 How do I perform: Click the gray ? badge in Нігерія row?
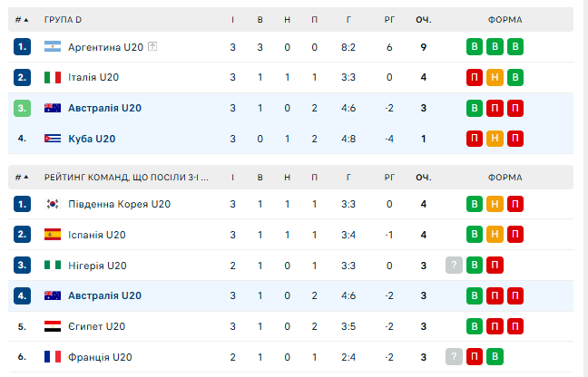(x=454, y=266)
